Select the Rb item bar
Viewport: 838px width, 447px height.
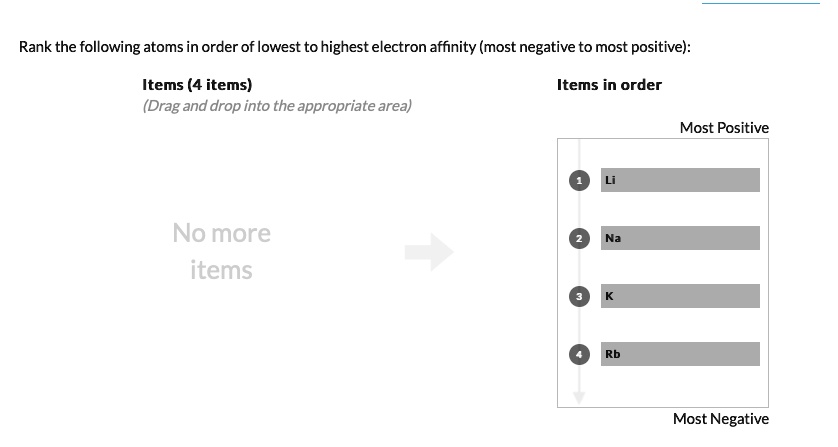[x=680, y=354]
